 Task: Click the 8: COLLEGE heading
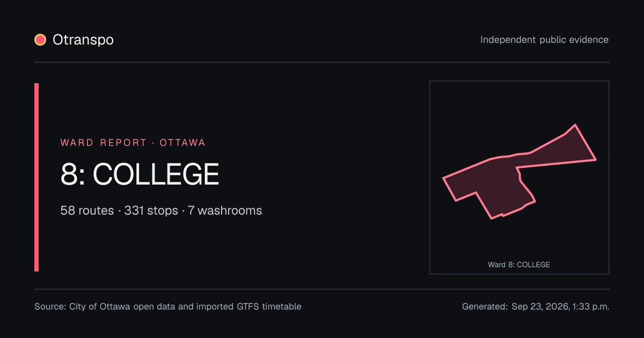tap(140, 174)
